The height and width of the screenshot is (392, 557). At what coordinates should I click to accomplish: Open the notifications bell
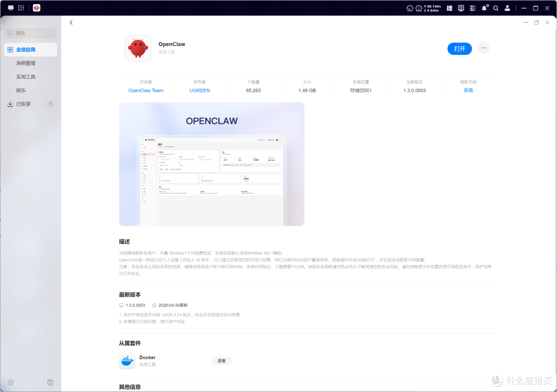[484, 8]
